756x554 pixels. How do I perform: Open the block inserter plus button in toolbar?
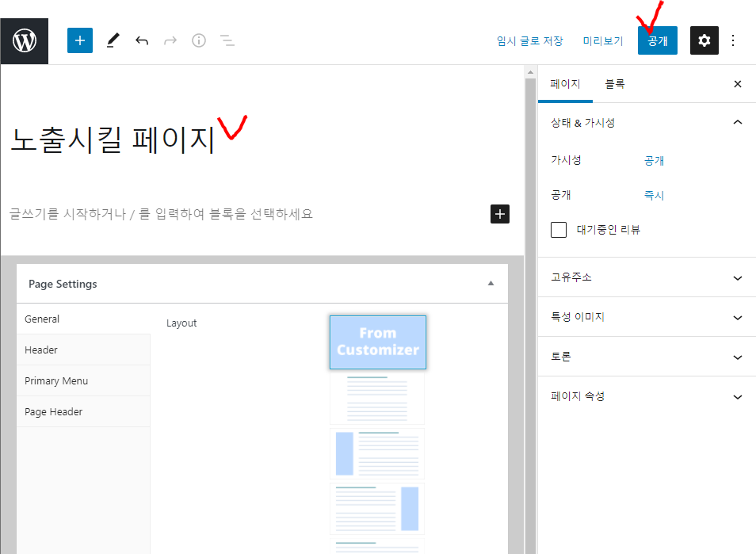tap(80, 40)
